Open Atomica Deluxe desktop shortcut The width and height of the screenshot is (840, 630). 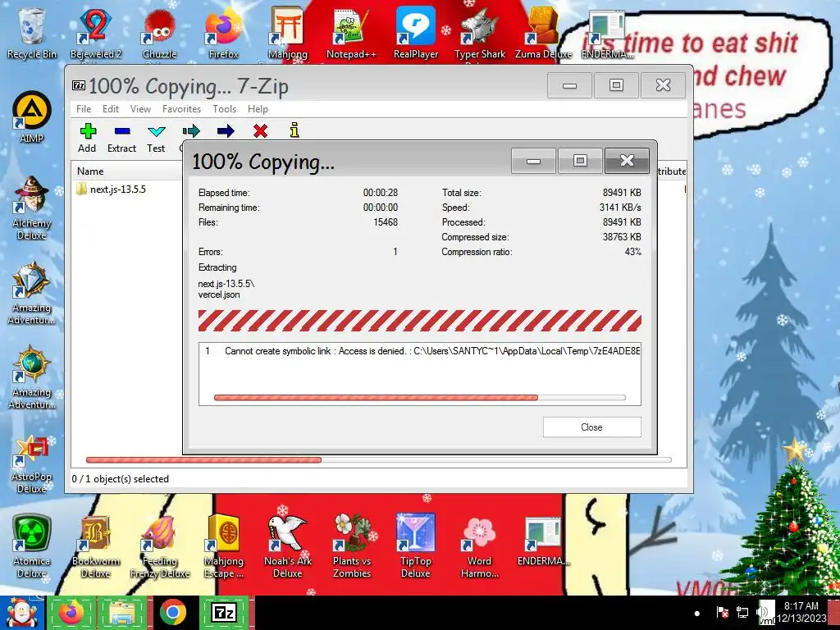point(31,546)
